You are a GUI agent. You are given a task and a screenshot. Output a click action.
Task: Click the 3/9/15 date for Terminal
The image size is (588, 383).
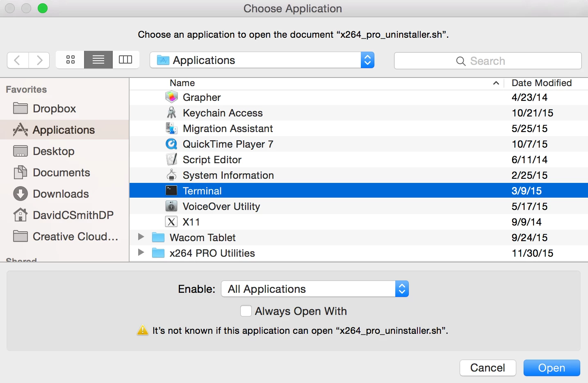point(526,191)
